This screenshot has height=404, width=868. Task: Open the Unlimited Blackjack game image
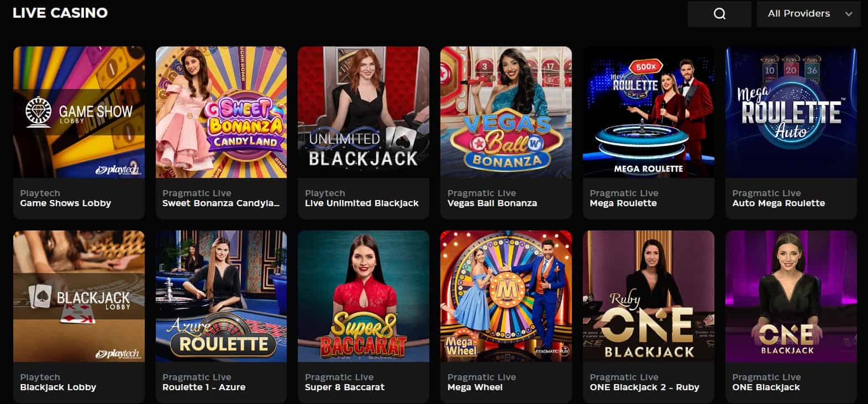tap(364, 112)
